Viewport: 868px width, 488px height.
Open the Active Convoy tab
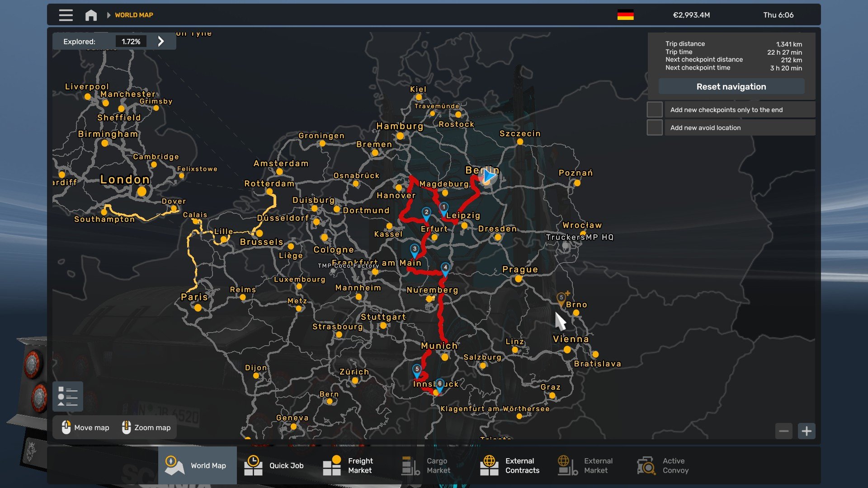670,465
